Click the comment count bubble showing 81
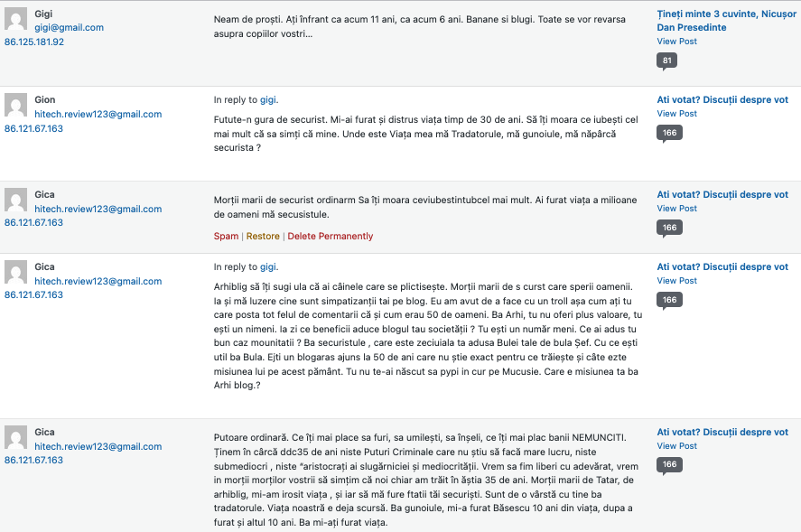Image resolution: width=801 pixels, height=532 pixels. (666, 61)
